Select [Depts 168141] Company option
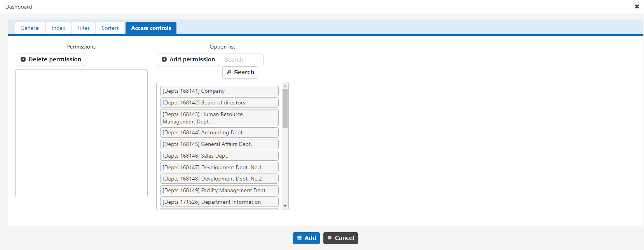The width and height of the screenshot is (644, 250). pos(219,91)
